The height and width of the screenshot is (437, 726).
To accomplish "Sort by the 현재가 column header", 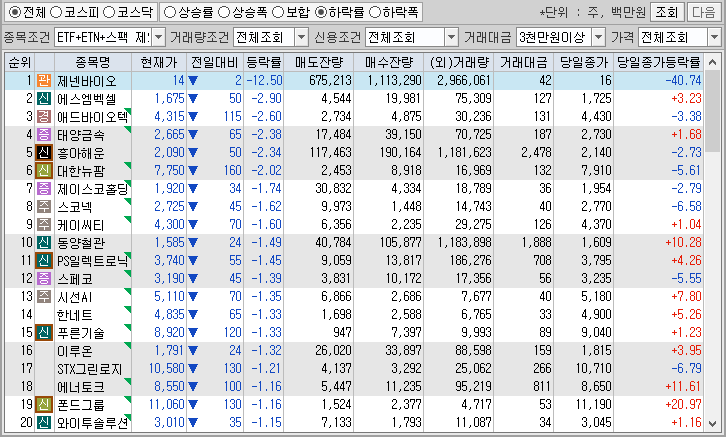I will point(159,62).
